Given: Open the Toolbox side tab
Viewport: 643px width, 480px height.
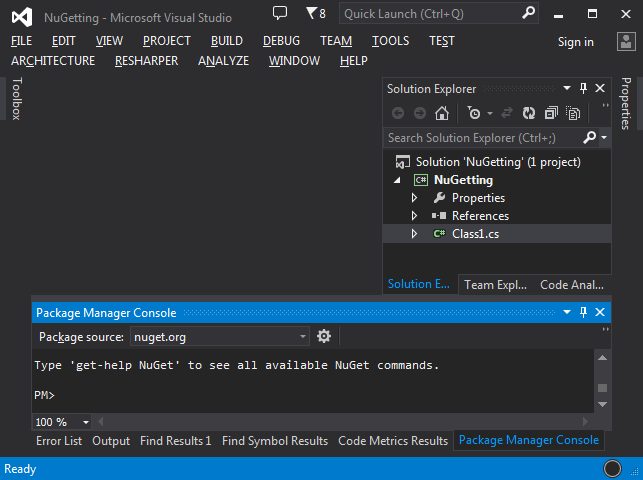Looking at the screenshot, I should (x=16, y=99).
